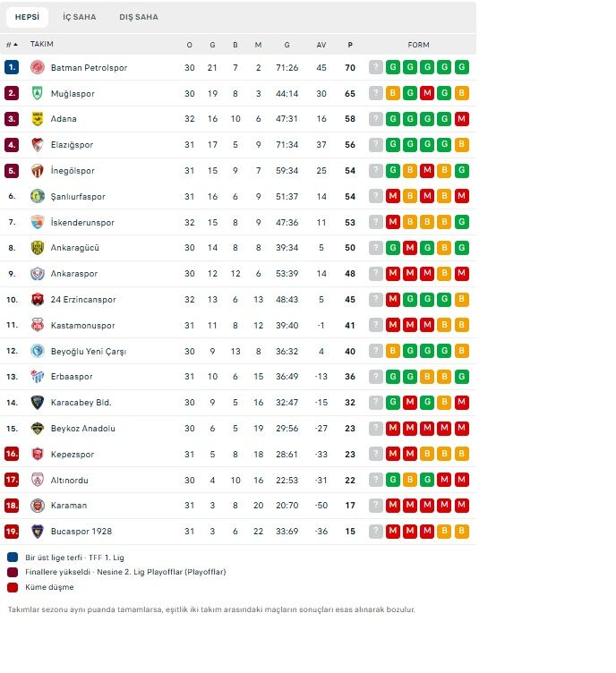Switch to the DIŞ SAHA tab
Viewport: 616px width, 673px height.
click(139, 17)
